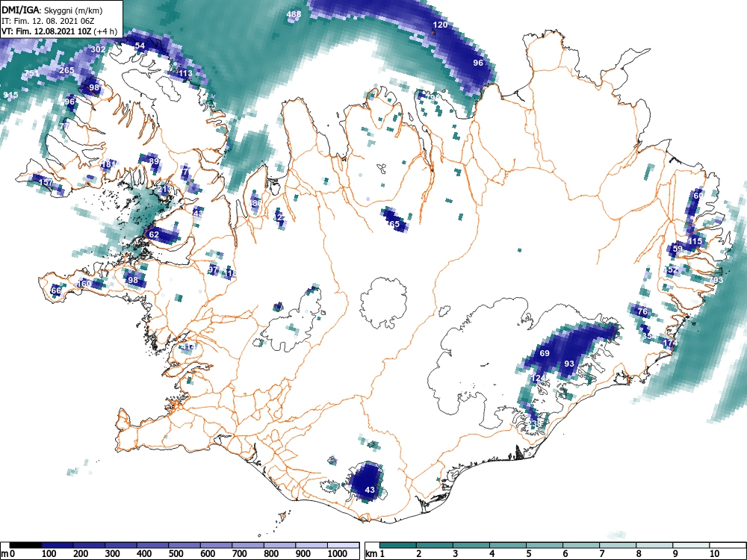Click the visibility value 165 in the north interior
Viewport: 747px width, 560px height.
[393, 224]
